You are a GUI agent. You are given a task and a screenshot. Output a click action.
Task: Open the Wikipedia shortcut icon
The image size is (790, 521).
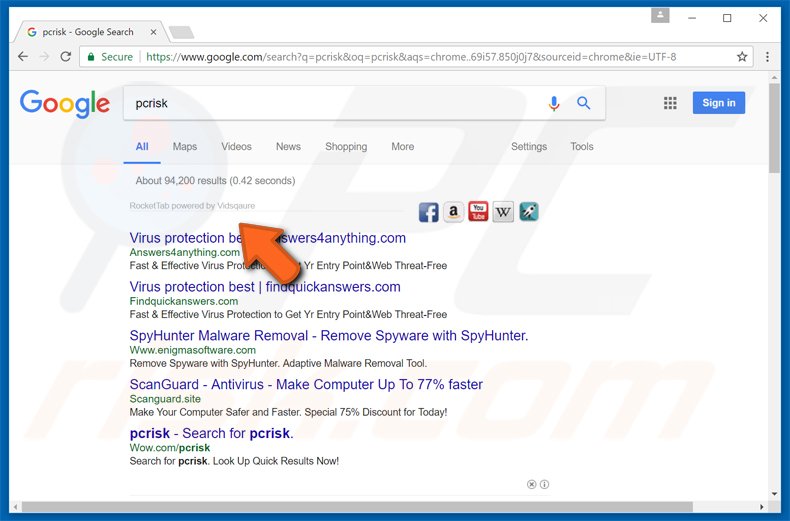[x=503, y=212]
